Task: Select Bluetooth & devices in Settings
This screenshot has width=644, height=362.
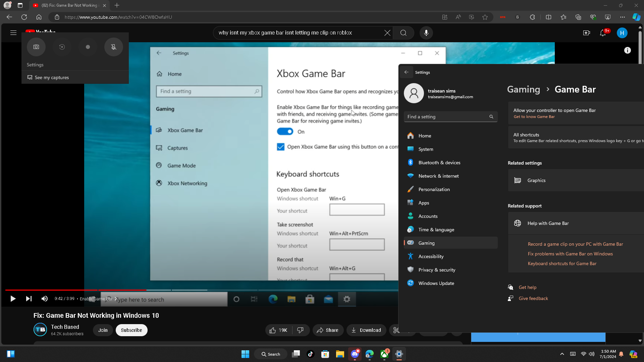Action: 450,163
